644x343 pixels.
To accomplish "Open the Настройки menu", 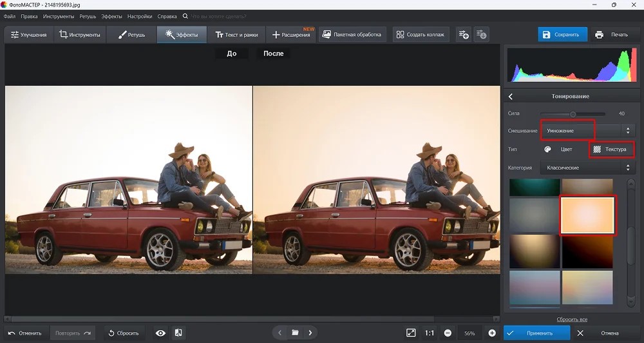I will (140, 17).
